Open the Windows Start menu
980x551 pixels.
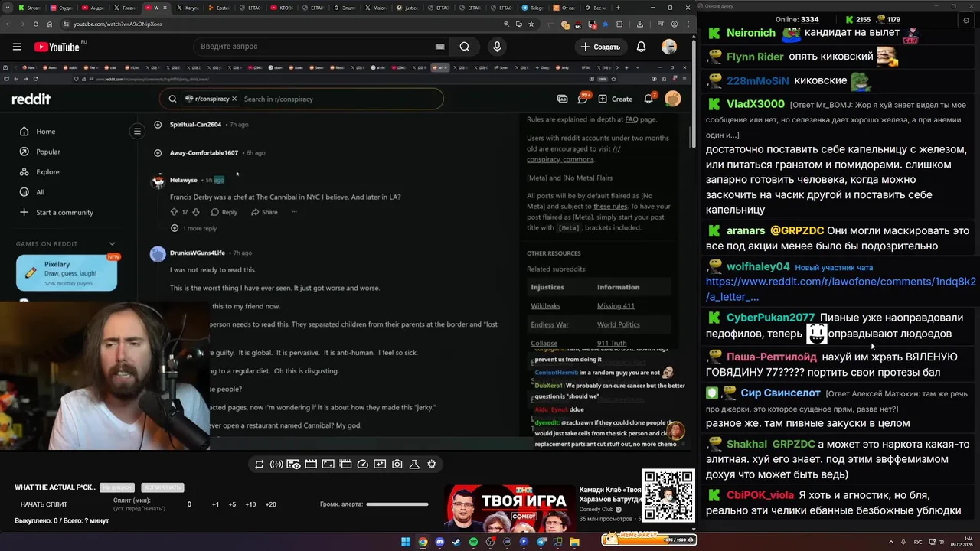click(x=406, y=542)
